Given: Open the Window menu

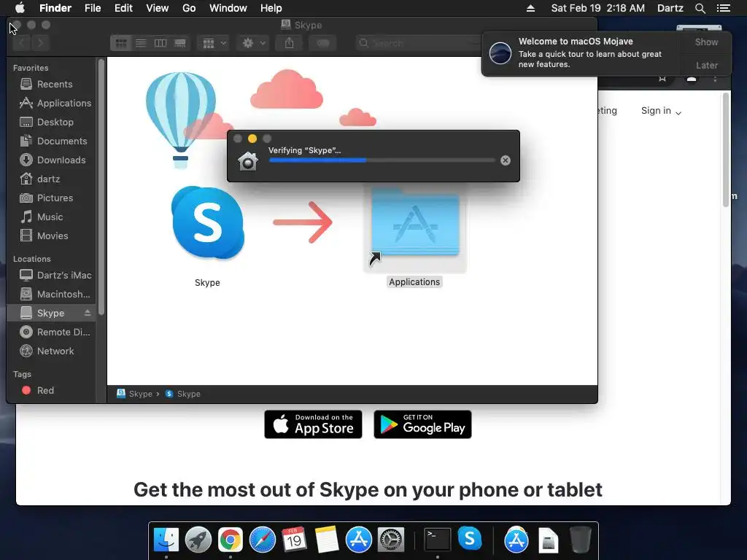Looking at the screenshot, I should [228, 8].
